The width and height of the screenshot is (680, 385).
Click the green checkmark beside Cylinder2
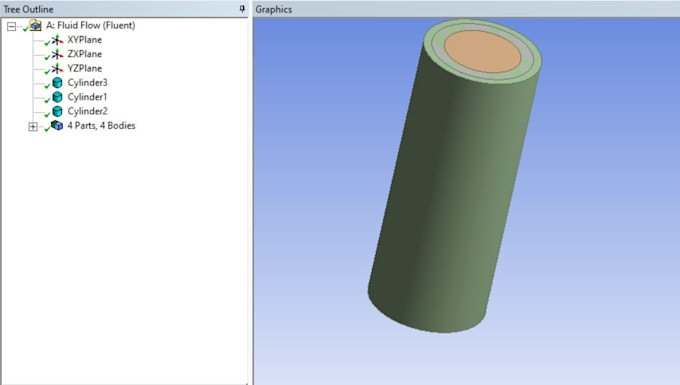tap(47, 114)
